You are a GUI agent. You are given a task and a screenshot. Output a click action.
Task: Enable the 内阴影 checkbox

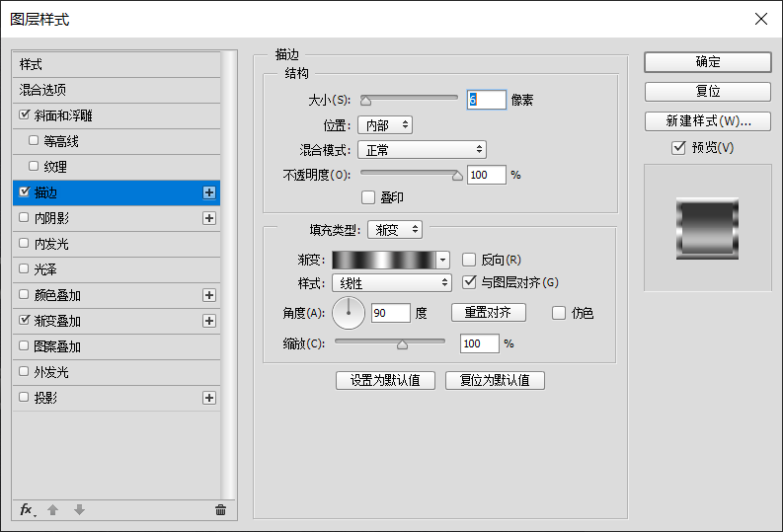click(24, 217)
